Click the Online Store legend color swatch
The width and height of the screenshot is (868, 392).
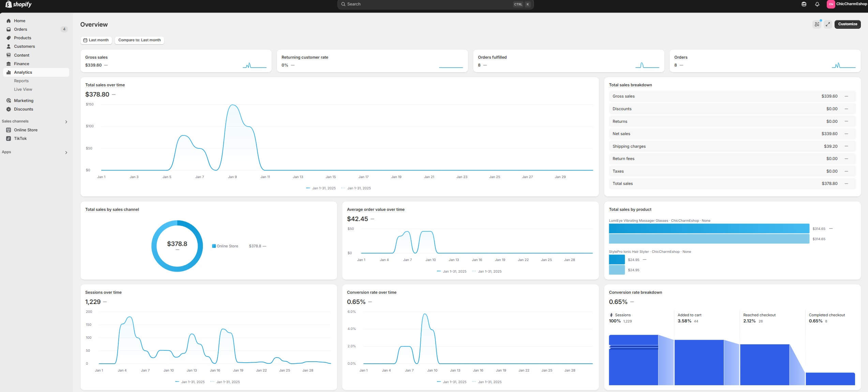[214, 246]
